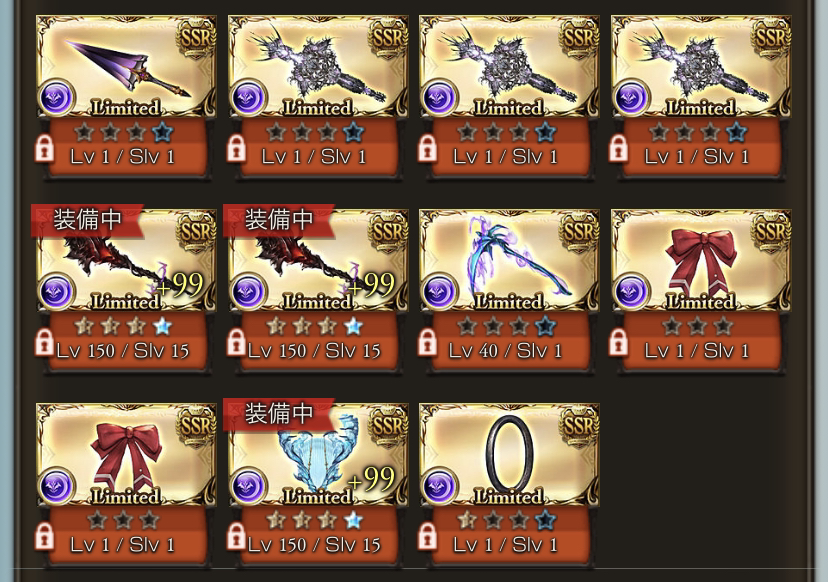The height and width of the screenshot is (582, 828).
Task: Open the black ring weapon thumbnail
Action: (x=509, y=455)
